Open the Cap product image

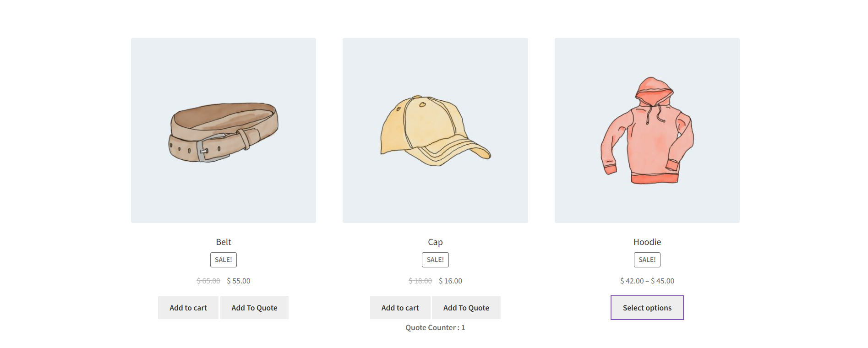pyautogui.click(x=435, y=130)
